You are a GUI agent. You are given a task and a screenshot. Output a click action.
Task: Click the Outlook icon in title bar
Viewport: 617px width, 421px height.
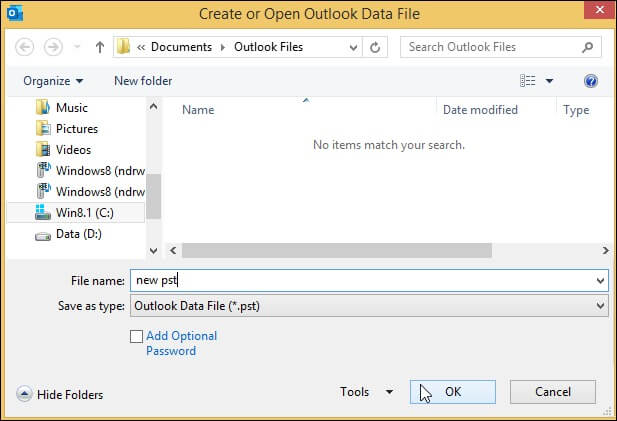click(x=15, y=13)
